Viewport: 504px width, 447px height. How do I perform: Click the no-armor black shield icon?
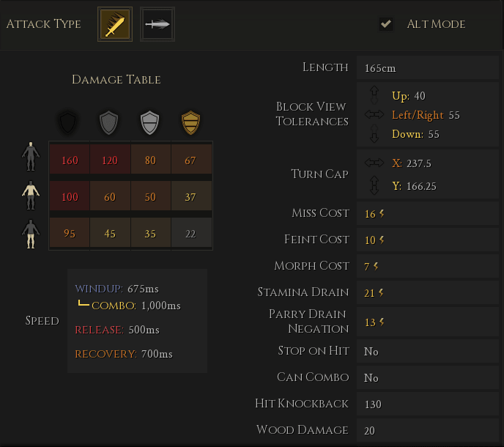[x=68, y=122]
